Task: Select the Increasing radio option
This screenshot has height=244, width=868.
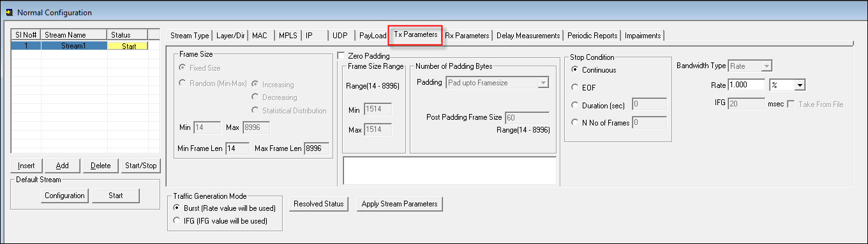Action: click(255, 84)
